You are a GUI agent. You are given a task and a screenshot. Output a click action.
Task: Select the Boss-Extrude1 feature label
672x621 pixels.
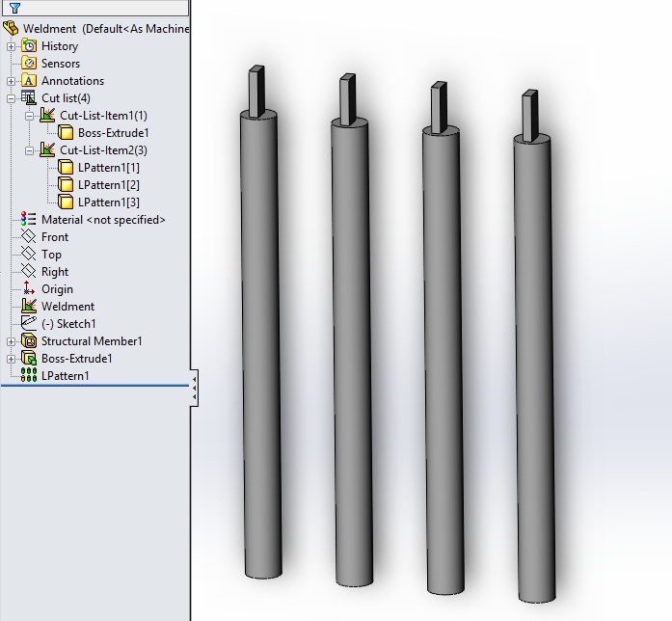(x=77, y=359)
